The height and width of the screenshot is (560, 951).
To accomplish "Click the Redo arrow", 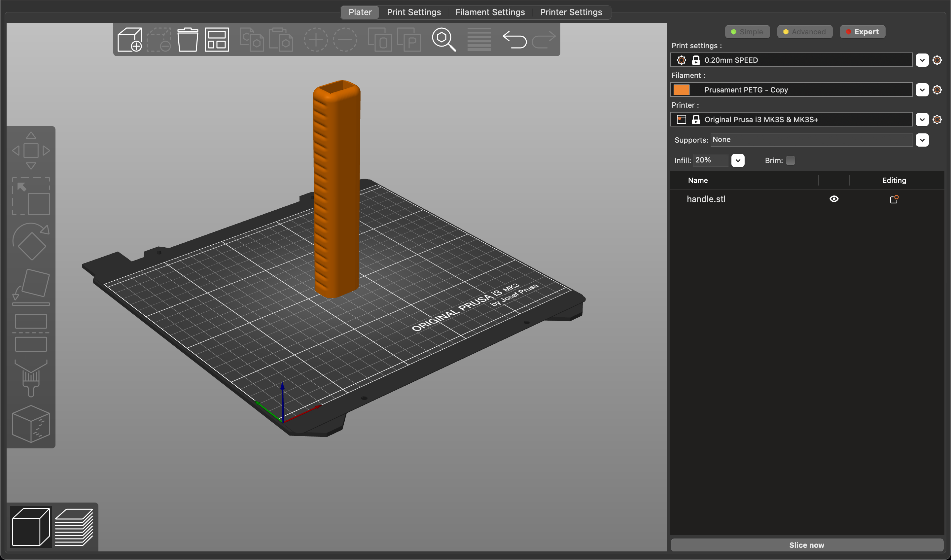I will pyautogui.click(x=544, y=40).
